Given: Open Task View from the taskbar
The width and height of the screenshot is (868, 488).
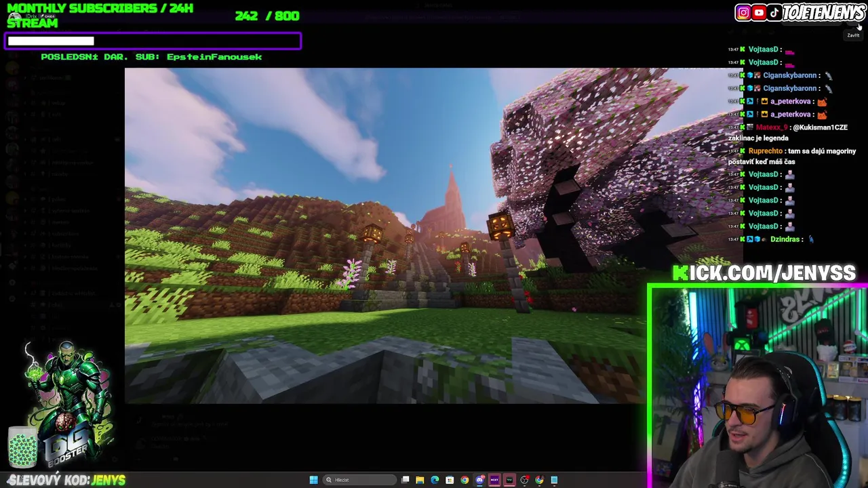Looking at the screenshot, I should pos(405,480).
